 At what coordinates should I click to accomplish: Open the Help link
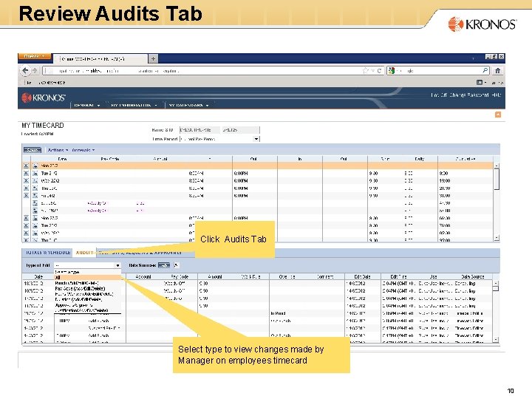(496, 95)
